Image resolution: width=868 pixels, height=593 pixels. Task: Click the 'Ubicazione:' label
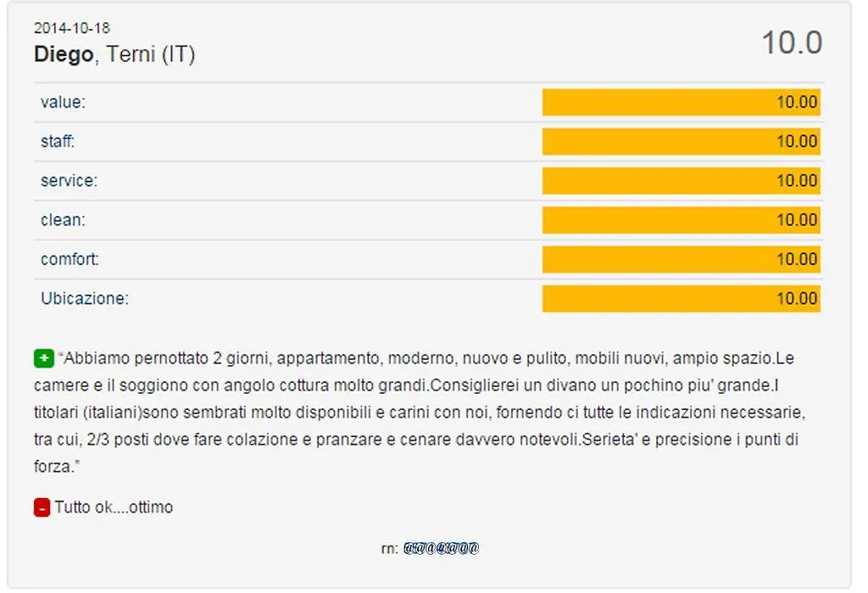point(85,299)
